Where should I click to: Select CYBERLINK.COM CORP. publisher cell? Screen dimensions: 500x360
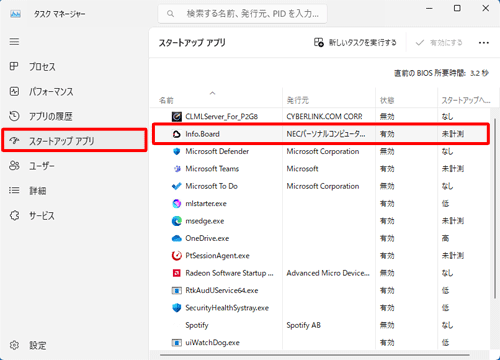coord(324,116)
